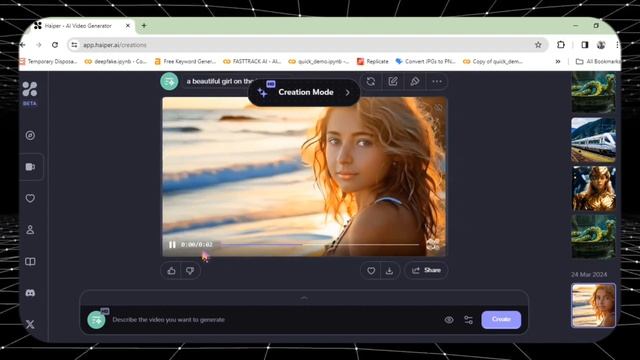This screenshot has height=360, width=640.
Task: Reload the page in the browser
Action: click(x=55, y=45)
